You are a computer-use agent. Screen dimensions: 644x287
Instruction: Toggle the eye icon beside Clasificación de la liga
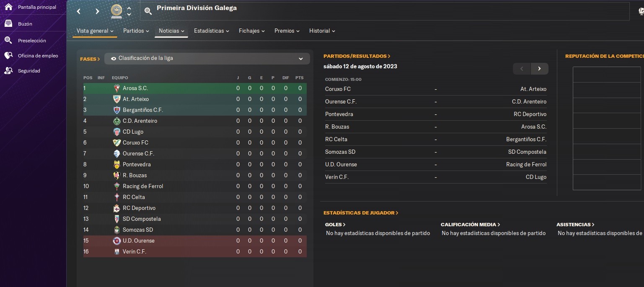point(113,59)
